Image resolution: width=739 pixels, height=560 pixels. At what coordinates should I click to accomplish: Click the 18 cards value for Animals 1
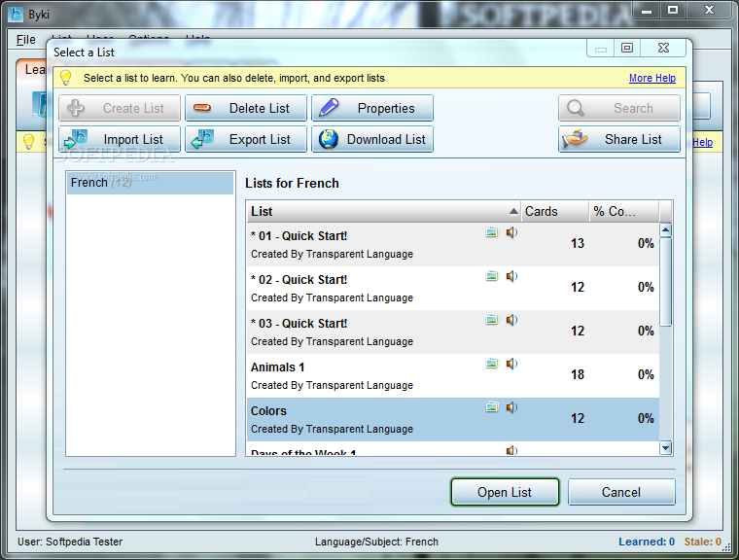[578, 374]
